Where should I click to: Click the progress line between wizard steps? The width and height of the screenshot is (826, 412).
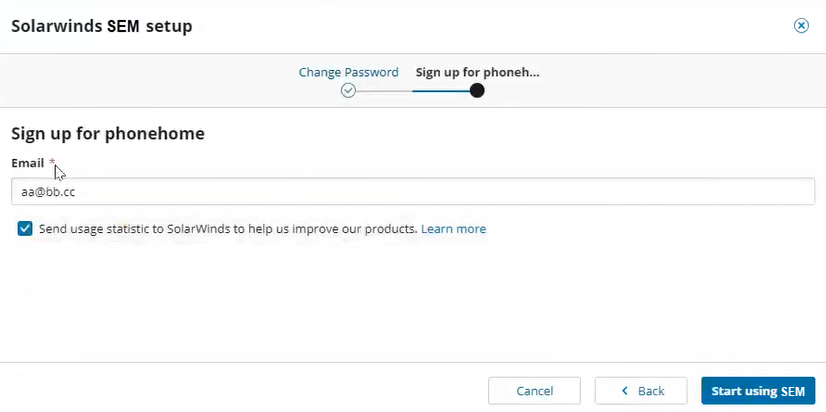(410, 90)
